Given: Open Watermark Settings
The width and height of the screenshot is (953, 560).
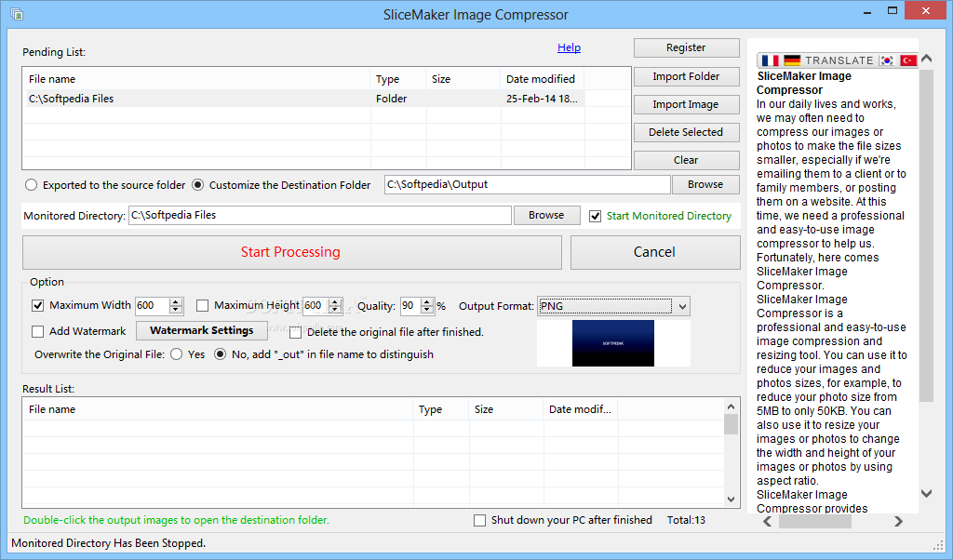Looking at the screenshot, I should coord(202,330).
